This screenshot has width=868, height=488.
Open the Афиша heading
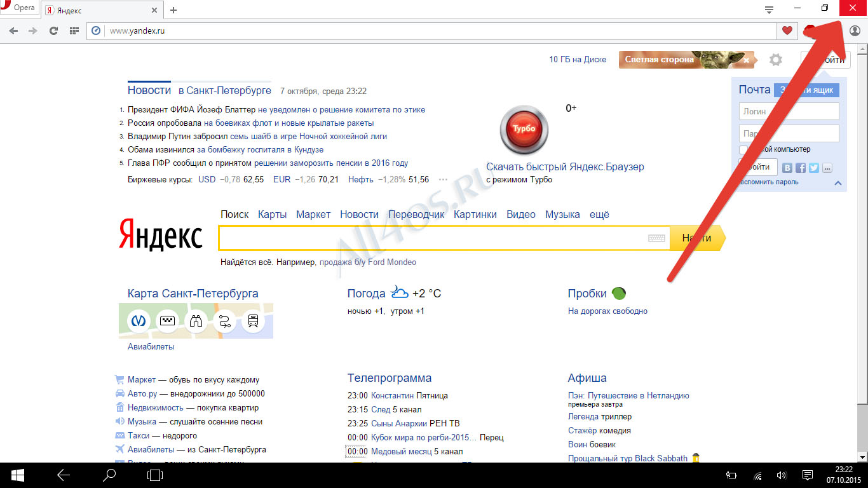click(587, 377)
